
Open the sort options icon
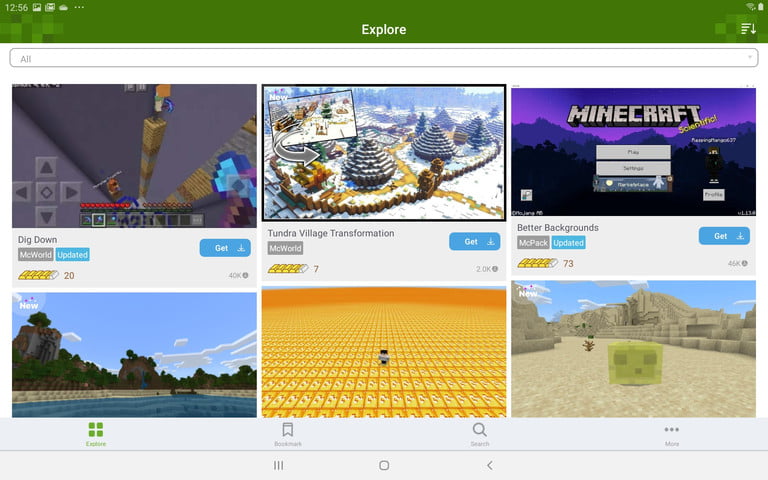(x=748, y=29)
